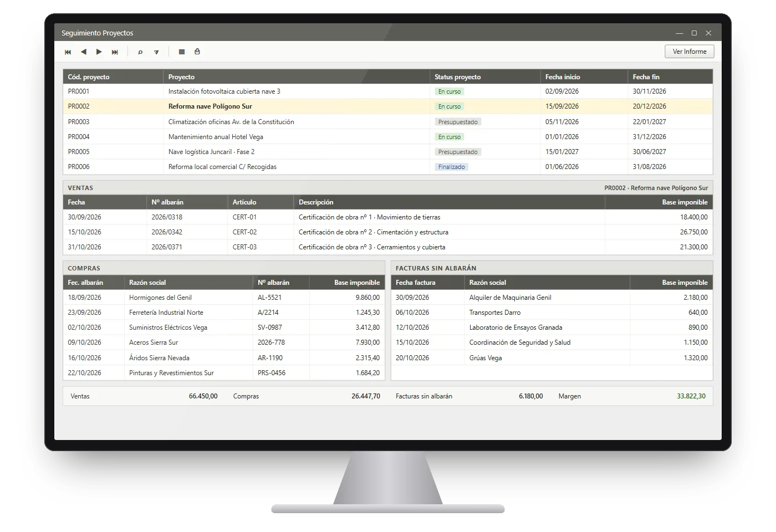
Task: Sort by Cód. proyecto column header
Action: tap(113, 77)
